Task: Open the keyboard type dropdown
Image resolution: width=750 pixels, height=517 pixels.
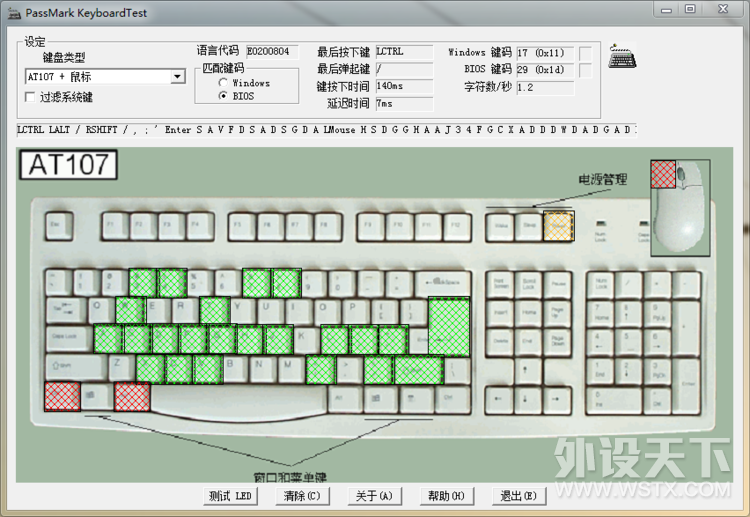Action: click(177, 76)
